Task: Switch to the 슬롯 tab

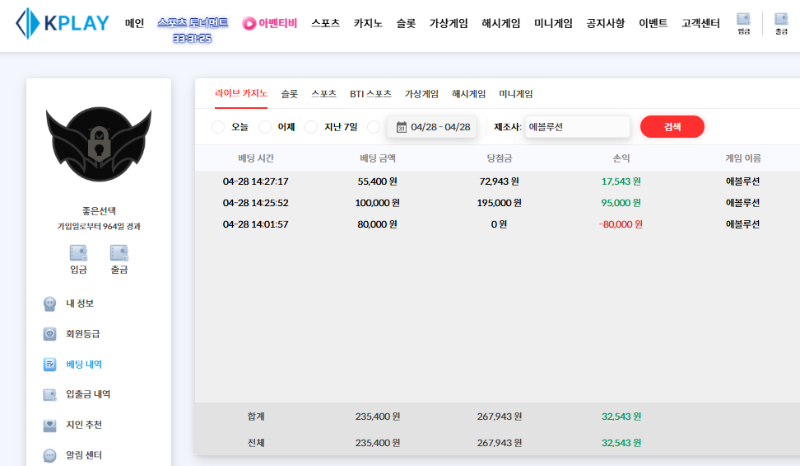Action: point(289,94)
